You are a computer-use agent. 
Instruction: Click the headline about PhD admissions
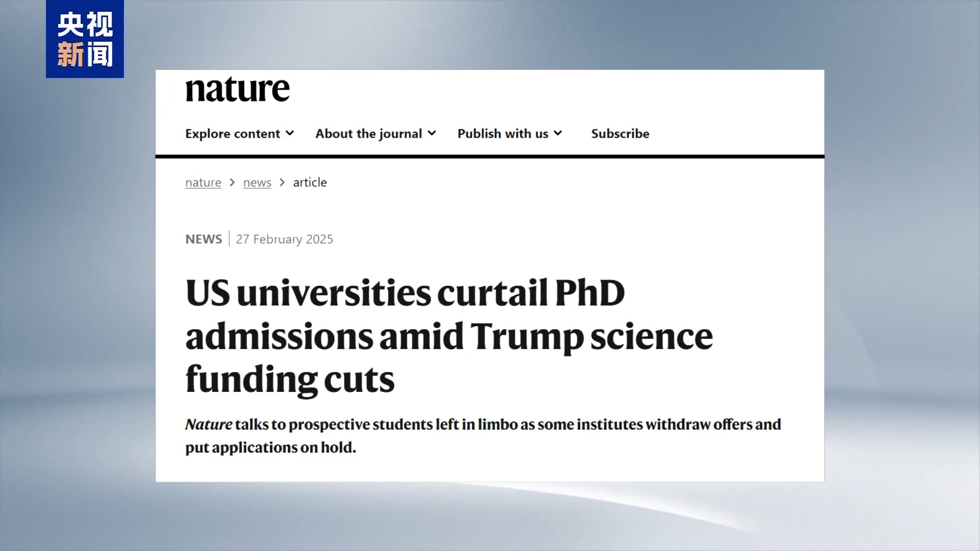[449, 336]
